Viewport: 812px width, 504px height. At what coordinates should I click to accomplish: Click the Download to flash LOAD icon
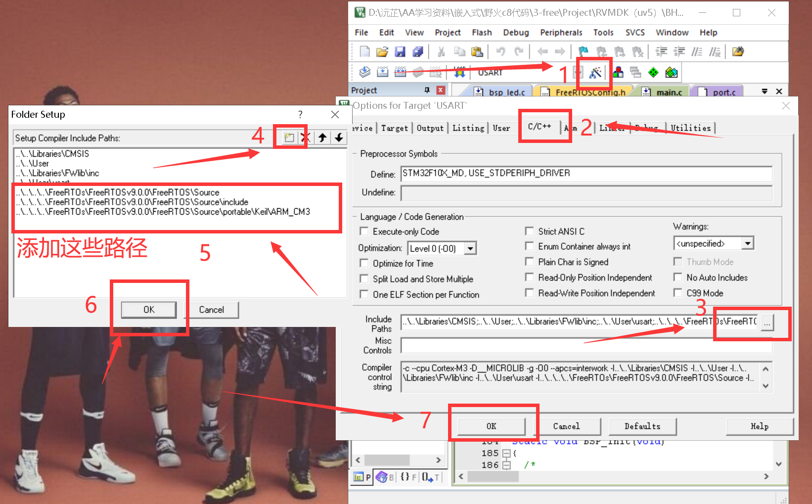pos(459,72)
